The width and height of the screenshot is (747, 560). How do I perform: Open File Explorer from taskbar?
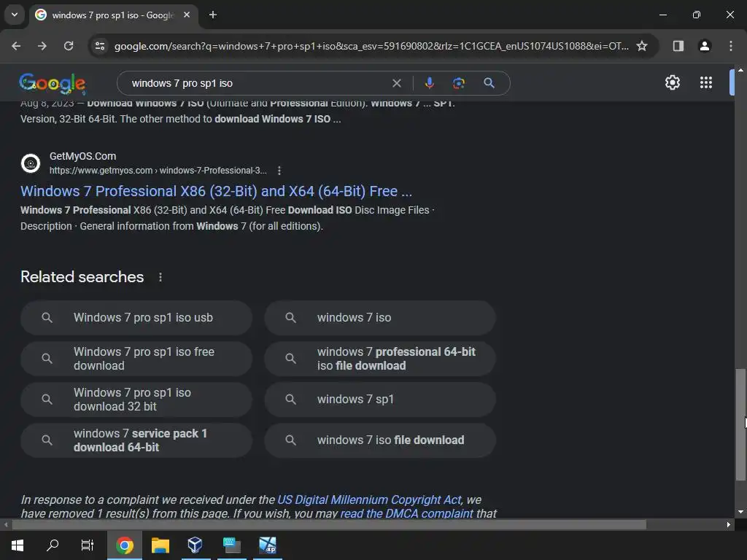coord(160,545)
